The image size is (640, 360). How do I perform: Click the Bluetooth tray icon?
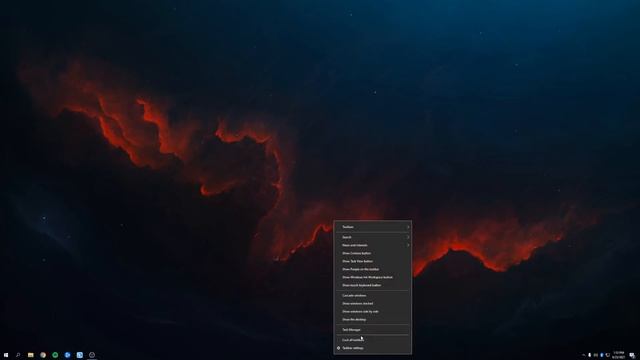tap(602, 355)
